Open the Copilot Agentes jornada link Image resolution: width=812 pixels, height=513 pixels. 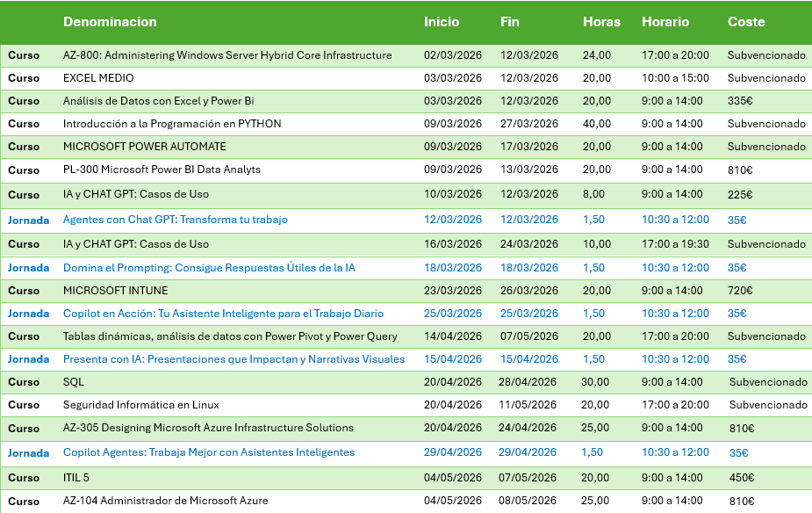click(x=209, y=452)
